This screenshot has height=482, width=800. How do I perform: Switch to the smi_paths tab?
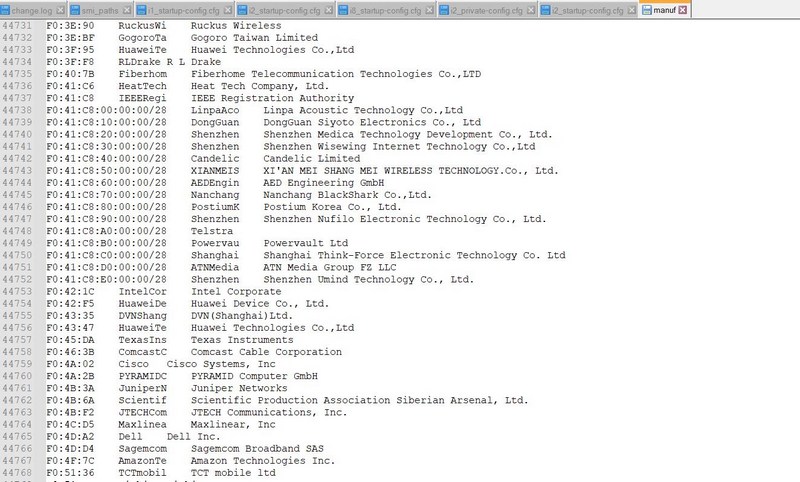tap(100, 10)
